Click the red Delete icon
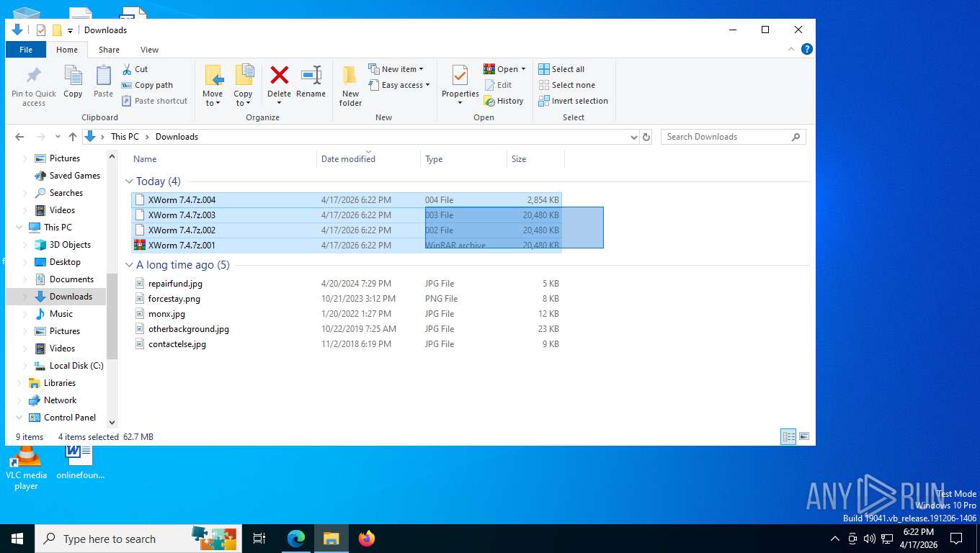 pos(279,75)
